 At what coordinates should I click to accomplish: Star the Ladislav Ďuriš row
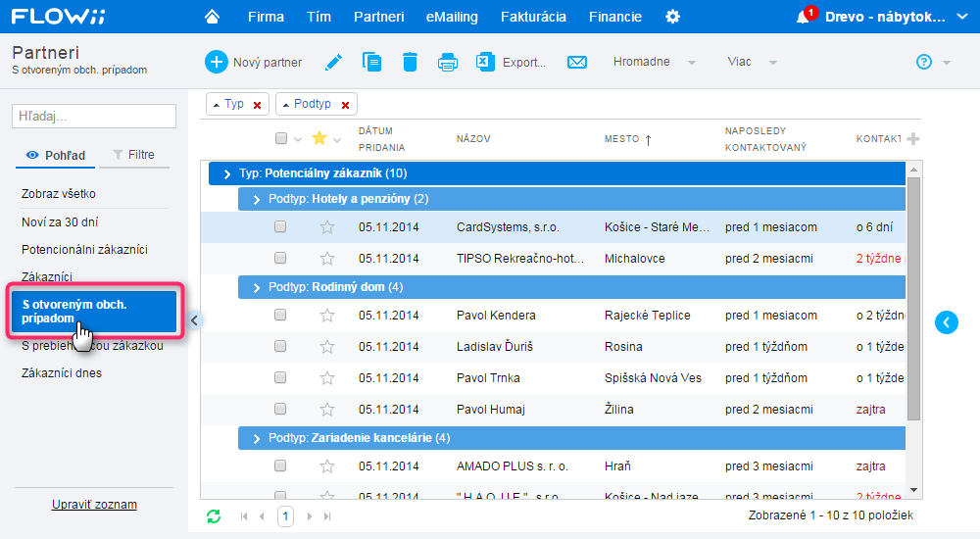(x=327, y=346)
